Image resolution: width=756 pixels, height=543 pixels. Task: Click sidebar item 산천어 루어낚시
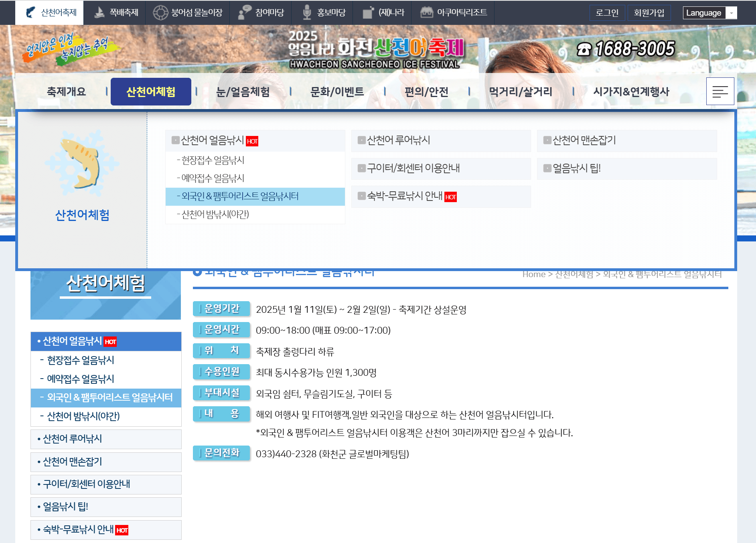click(x=106, y=439)
